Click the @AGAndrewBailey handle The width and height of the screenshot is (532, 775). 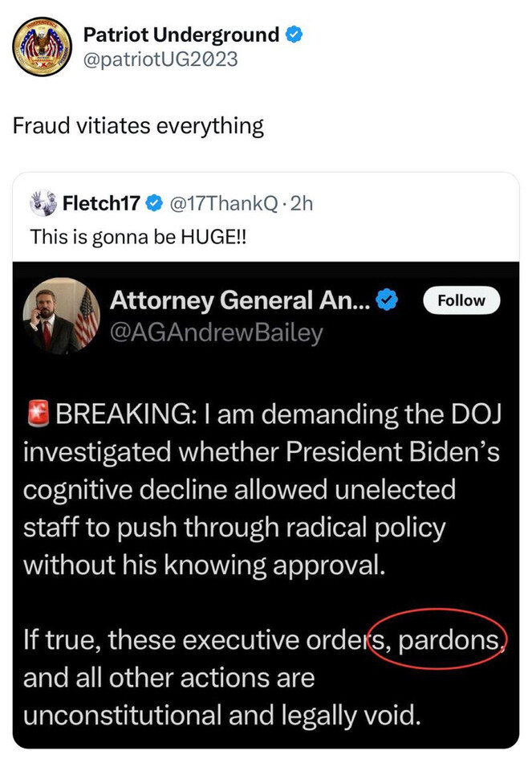(x=216, y=332)
